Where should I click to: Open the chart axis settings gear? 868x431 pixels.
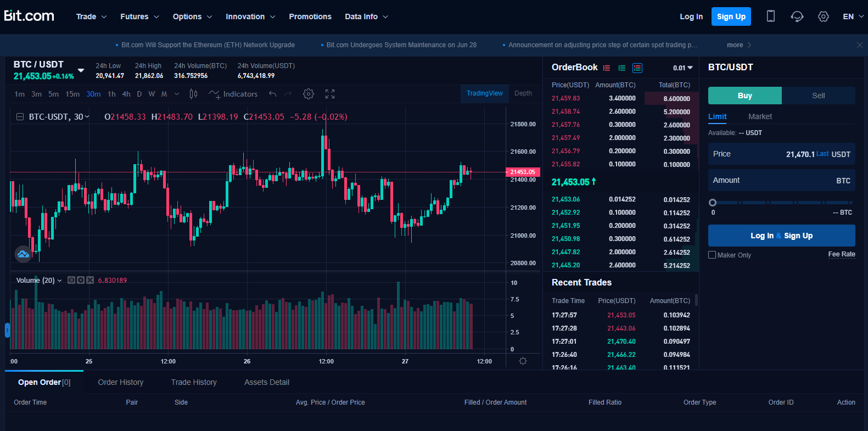(x=523, y=361)
